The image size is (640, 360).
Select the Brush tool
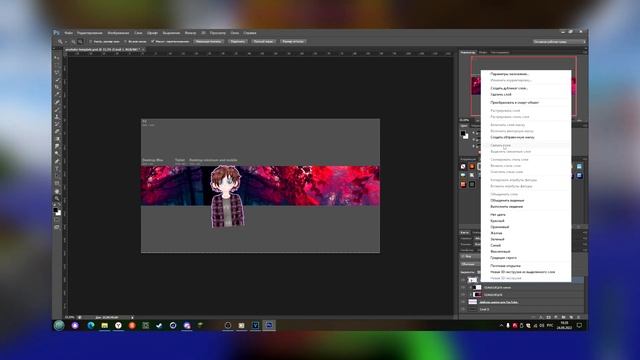tap(57, 109)
